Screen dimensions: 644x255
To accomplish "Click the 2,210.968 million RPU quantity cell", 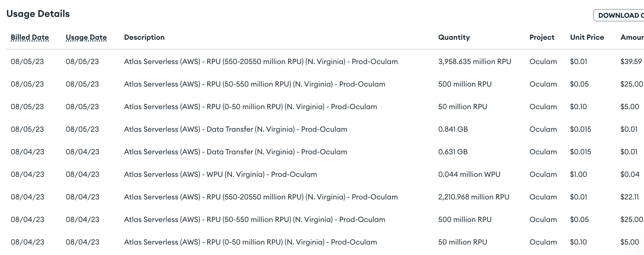I will point(474,197).
